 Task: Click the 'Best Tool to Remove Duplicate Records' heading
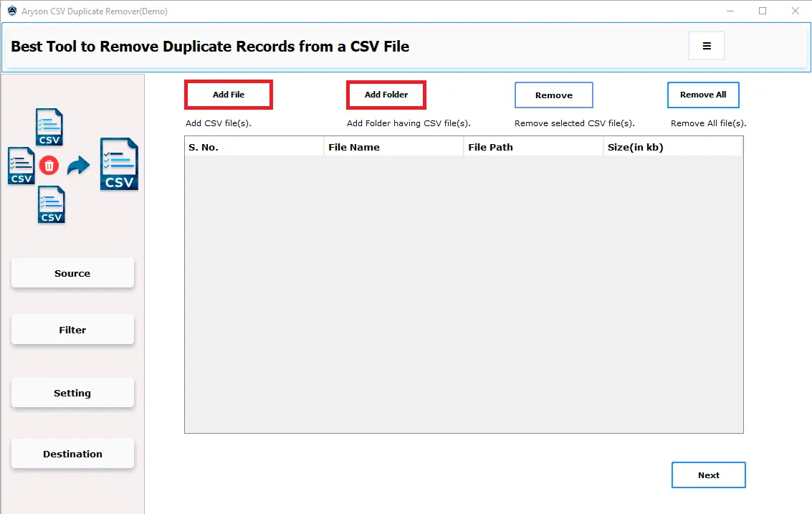point(210,47)
